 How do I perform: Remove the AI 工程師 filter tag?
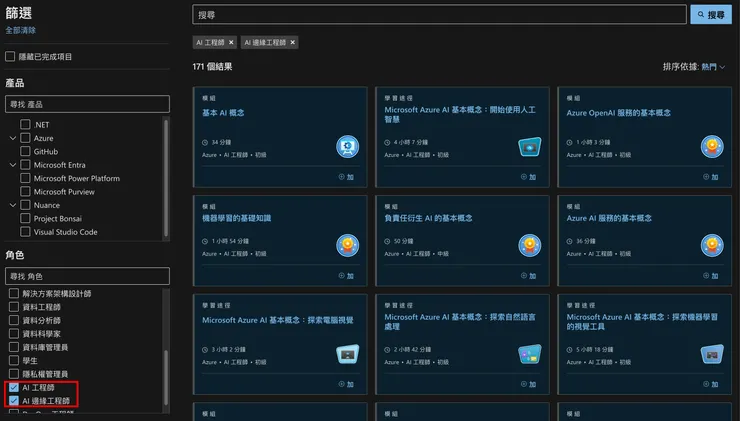click(x=231, y=42)
